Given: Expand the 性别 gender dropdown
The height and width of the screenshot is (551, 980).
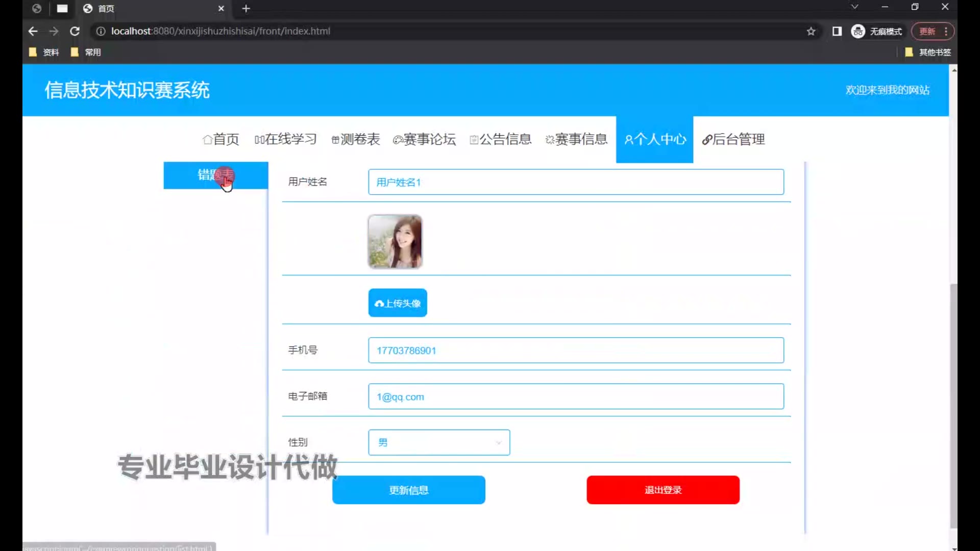Looking at the screenshot, I should [439, 442].
